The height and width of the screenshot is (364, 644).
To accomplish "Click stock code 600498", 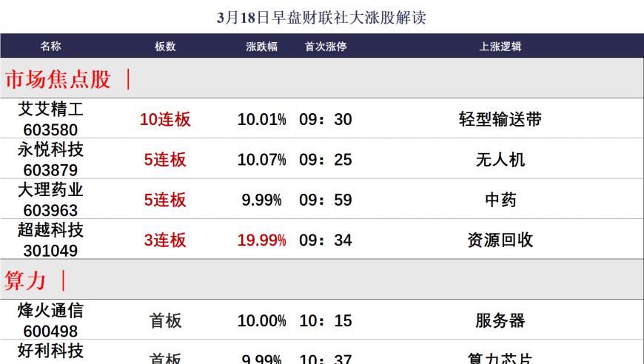I will point(50,331).
